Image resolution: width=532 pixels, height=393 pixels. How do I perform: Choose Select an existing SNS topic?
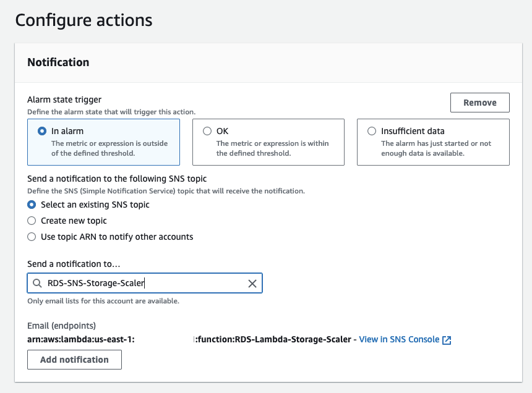[x=32, y=205]
